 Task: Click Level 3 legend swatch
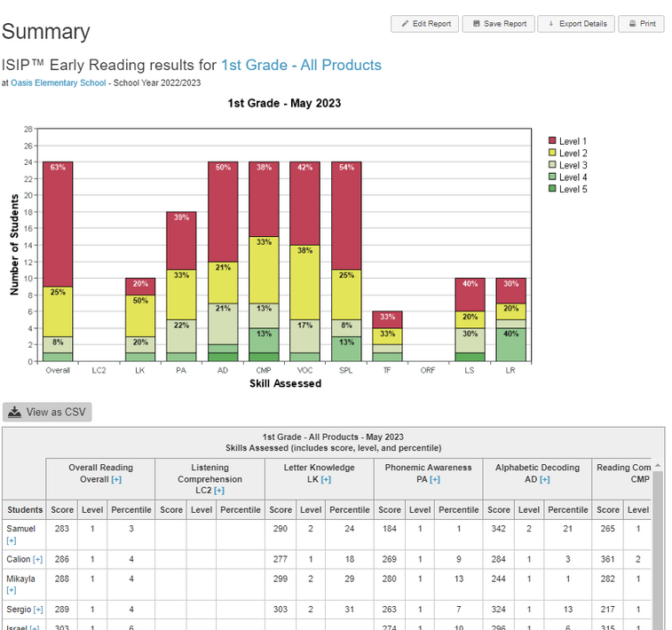pos(552,164)
